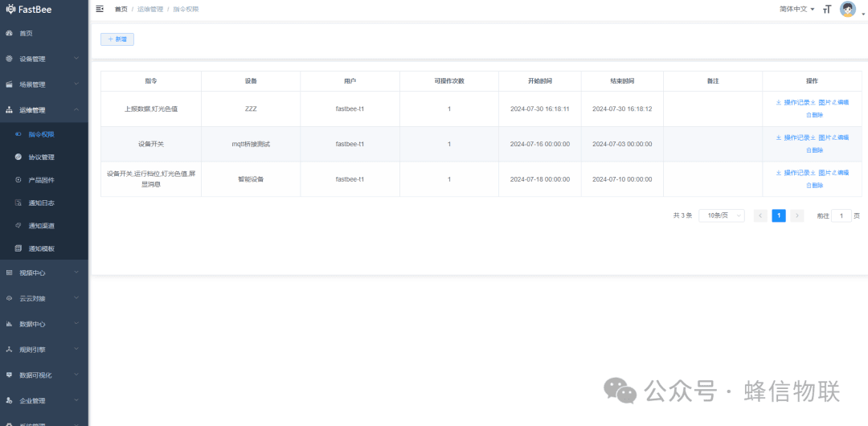This screenshot has width=868, height=426.
Task: Click the mqtt桥接测试 device cell
Action: pyautogui.click(x=251, y=144)
